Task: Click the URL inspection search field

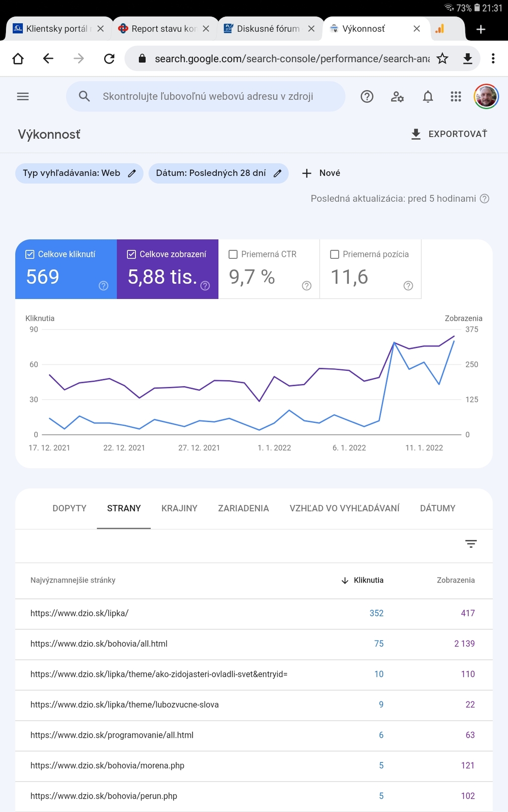Action: [207, 97]
